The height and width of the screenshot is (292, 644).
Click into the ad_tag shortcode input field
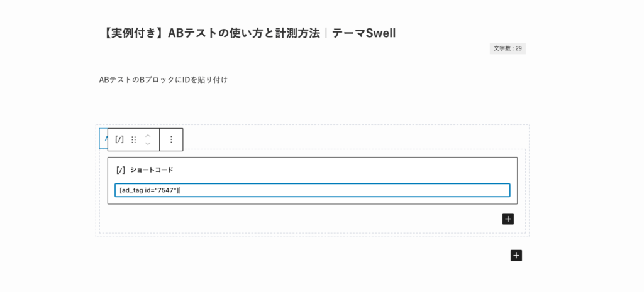pos(313,190)
